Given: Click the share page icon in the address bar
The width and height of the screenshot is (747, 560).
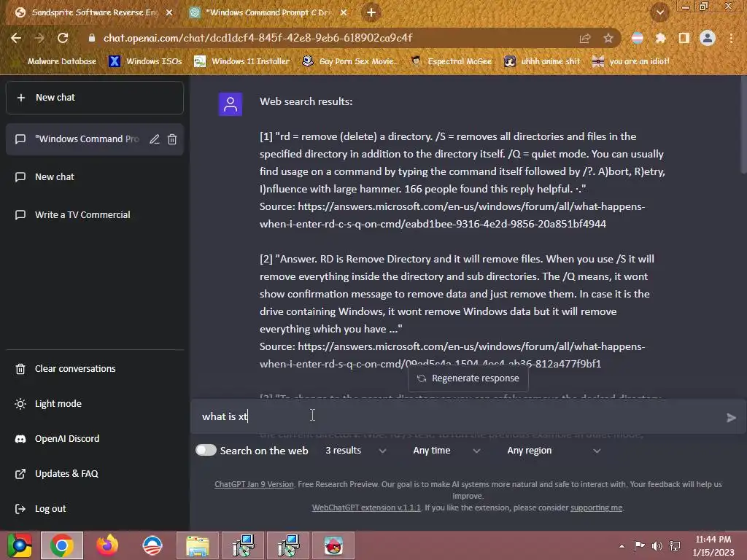Looking at the screenshot, I should (585, 38).
